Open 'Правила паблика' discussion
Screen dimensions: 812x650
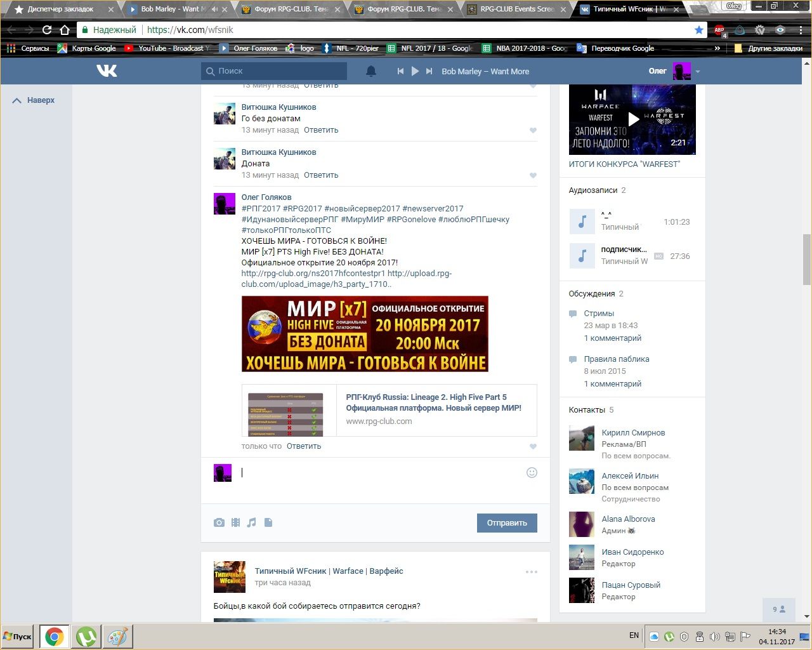tap(617, 359)
